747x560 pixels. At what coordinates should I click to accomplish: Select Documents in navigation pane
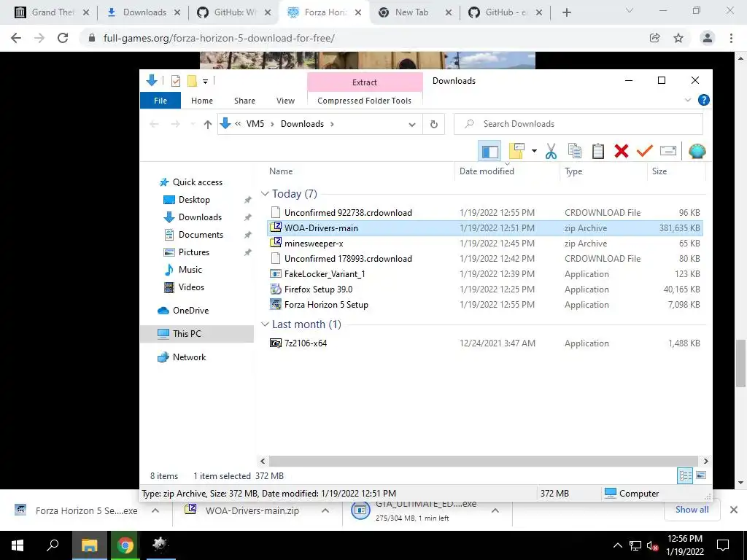(201, 235)
